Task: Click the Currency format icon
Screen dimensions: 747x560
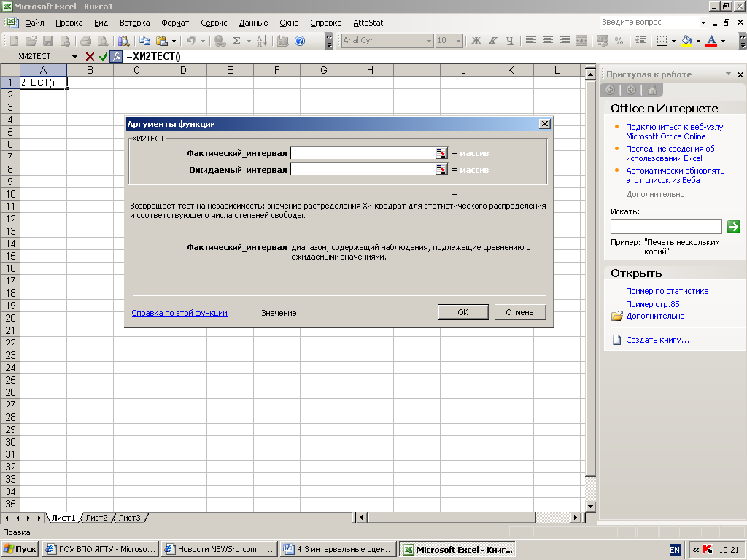Action: [602, 41]
